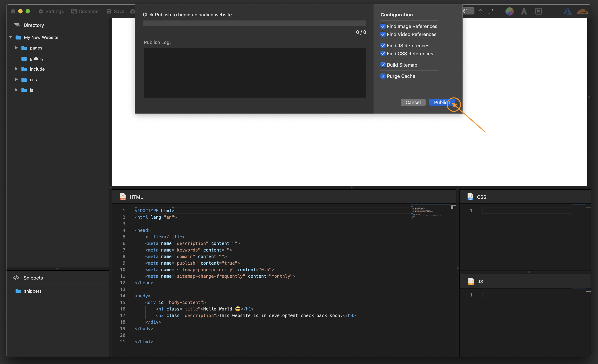Click the Snippets code-brackets icon
The height and width of the screenshot is (364, 598).
[x=16, y=278]
